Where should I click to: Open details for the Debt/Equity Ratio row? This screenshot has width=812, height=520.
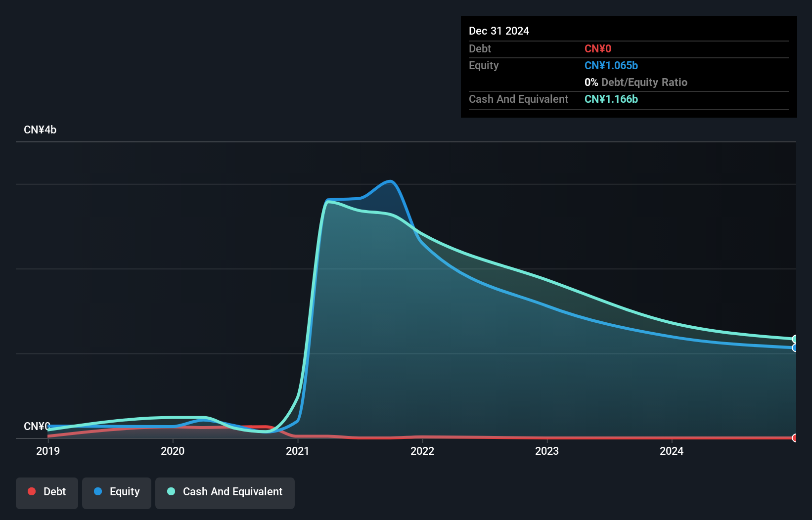[636, 82]
